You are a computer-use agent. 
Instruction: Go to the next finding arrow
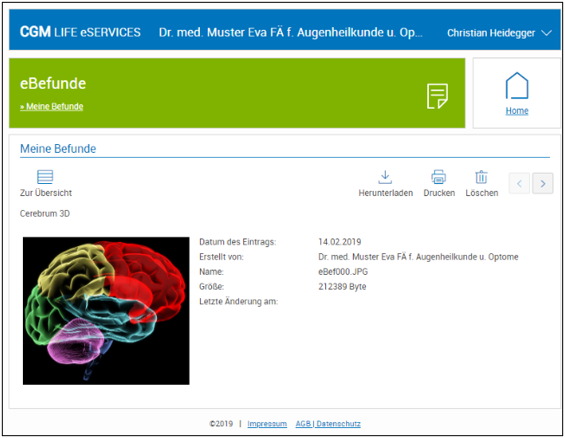tap(543, 184)
